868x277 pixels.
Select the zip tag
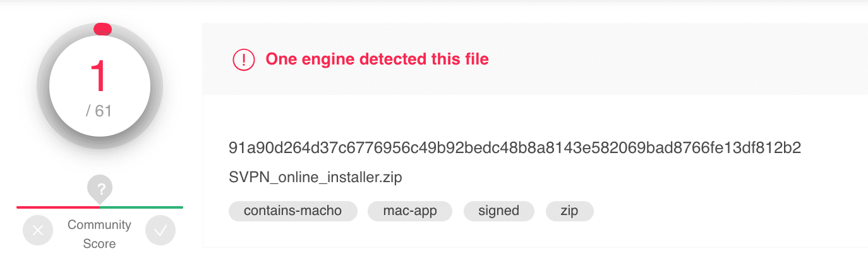[x=569, y=211]
